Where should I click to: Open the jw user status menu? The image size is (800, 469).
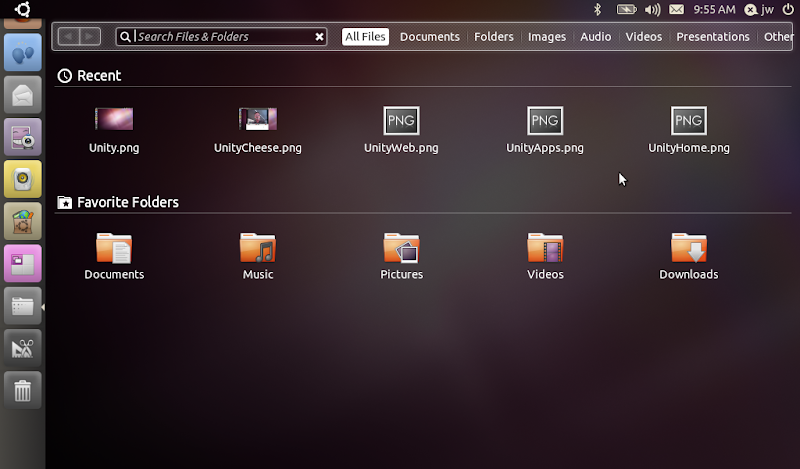(759, 9)
